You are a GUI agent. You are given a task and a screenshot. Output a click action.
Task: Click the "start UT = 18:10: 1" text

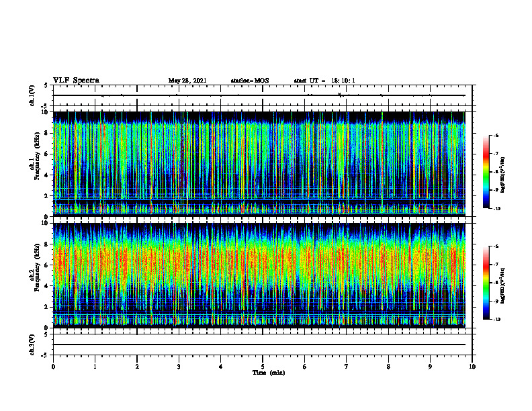(x=324, y=81)
